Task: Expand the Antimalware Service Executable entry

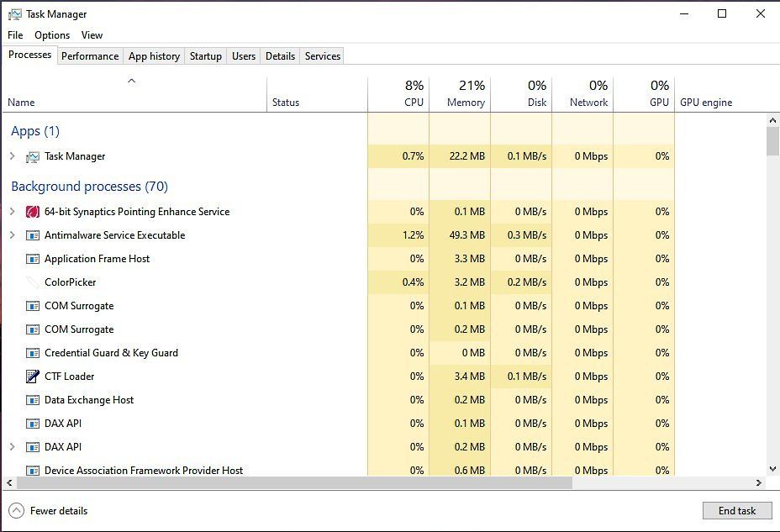Action: tap(12, 235)
